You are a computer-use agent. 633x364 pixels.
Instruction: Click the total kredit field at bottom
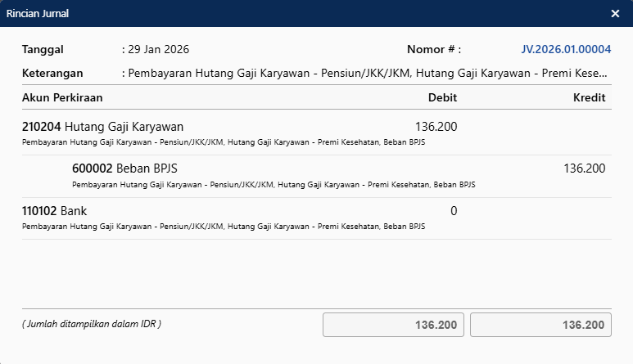click(x=540, y=325)
